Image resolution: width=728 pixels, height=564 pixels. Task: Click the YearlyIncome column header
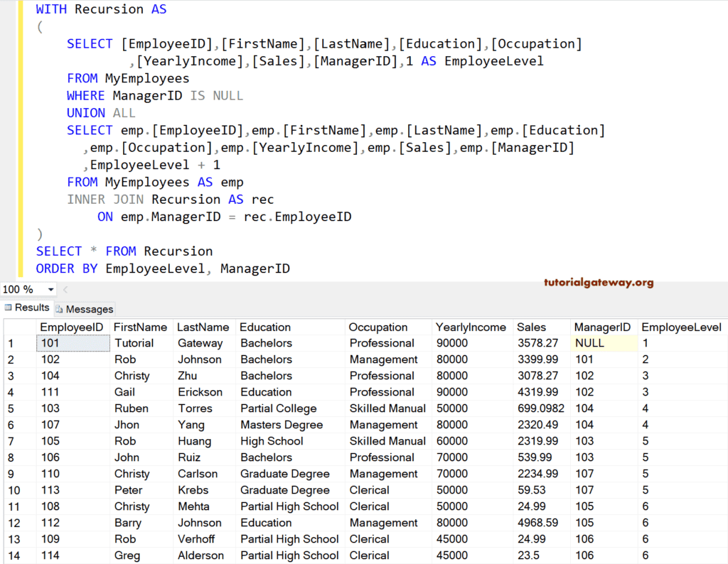pos(472,327)
